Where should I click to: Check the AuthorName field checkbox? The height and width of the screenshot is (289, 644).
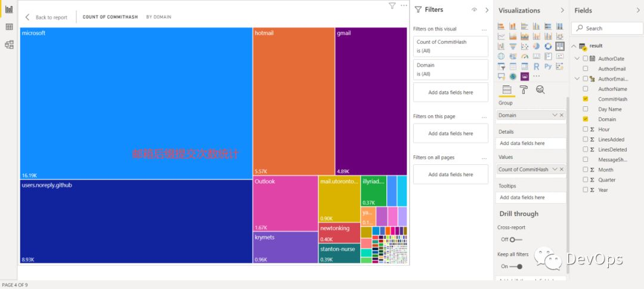[586, 89]
